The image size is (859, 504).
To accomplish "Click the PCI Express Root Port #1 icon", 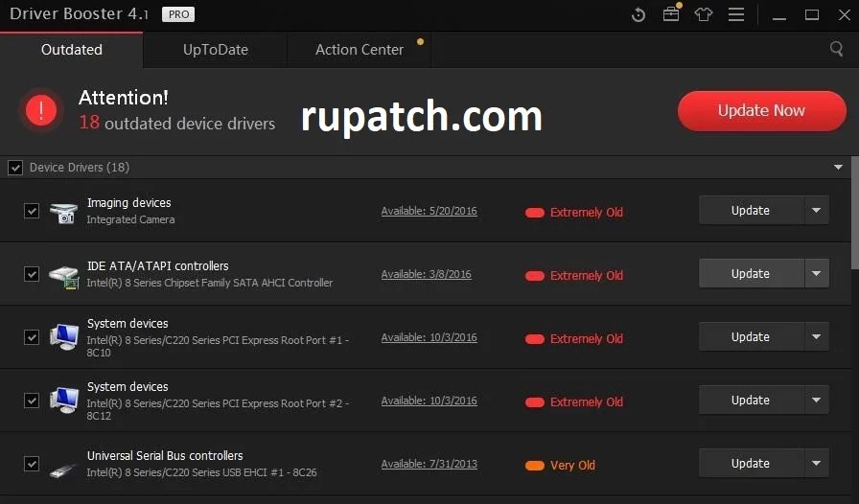I will point(63,337).
